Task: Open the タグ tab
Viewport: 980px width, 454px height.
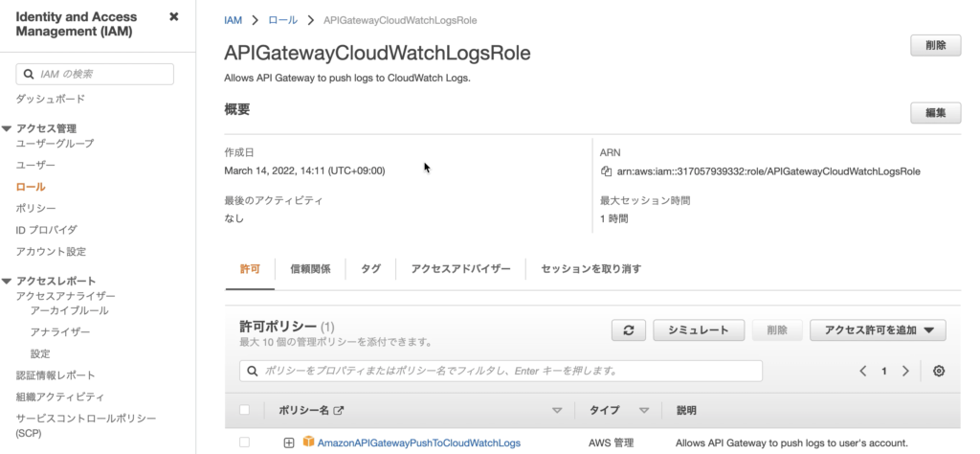Action: pyautogui.click(x=370, y=269)
